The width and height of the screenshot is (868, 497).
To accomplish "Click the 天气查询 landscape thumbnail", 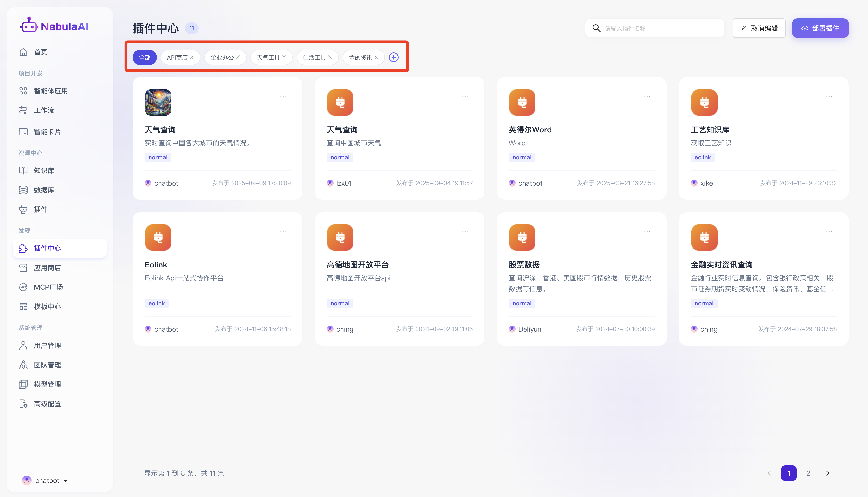I will coord(158,103).
